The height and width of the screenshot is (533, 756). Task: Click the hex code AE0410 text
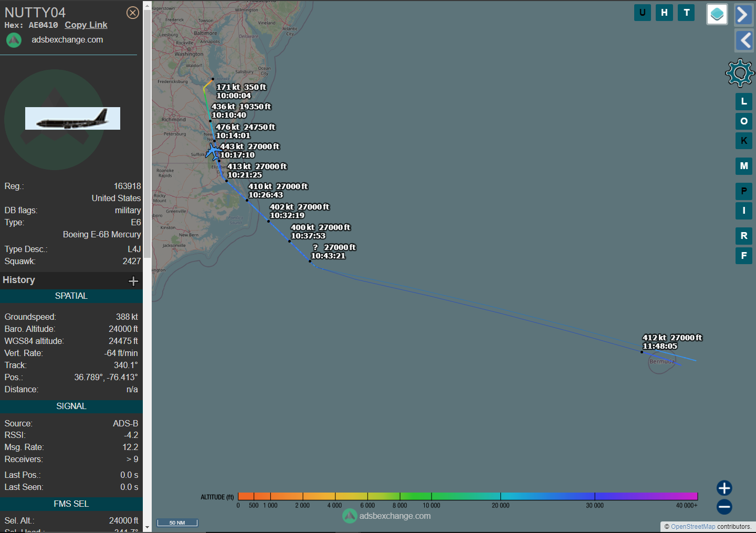[x=43, y=25]
